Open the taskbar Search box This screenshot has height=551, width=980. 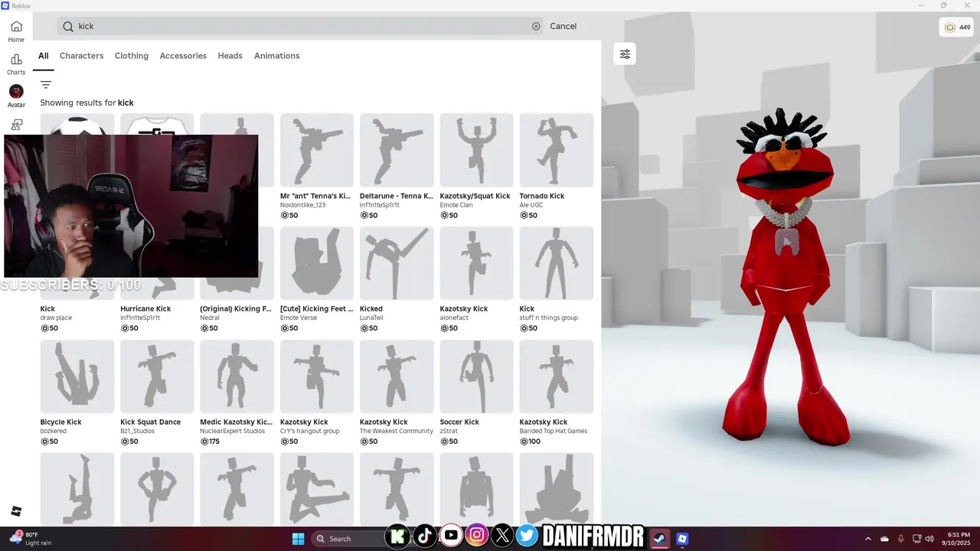coord(349,539)
